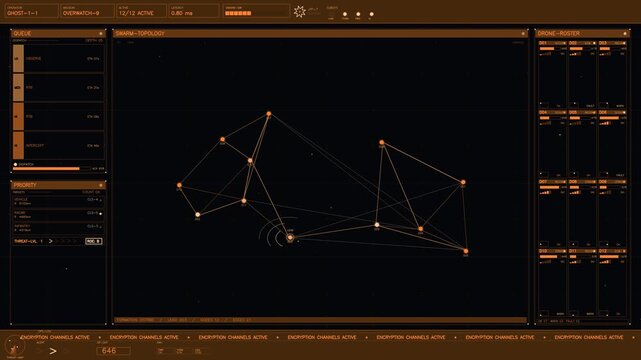Toggle the indicator on the RADAR priority row

click(x=101, y=214)
